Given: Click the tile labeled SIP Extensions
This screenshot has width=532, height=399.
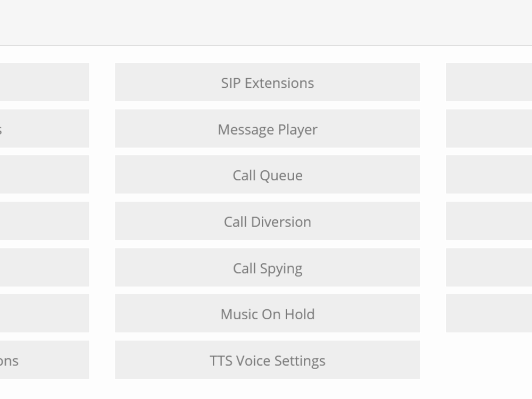Looking at the screenshot, I should coord(267,82).
